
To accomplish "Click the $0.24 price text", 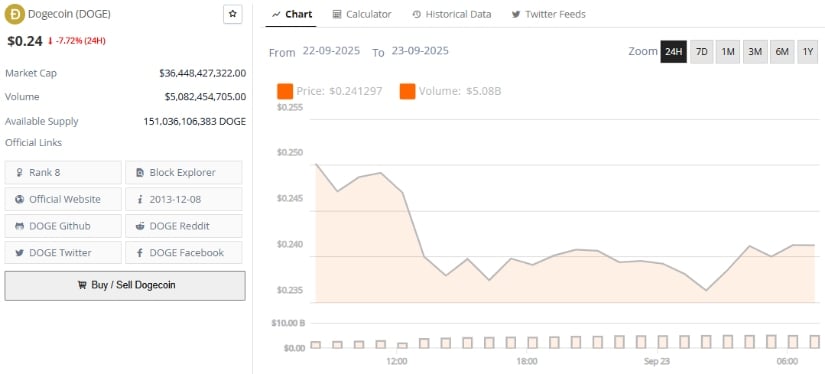I will tap(25, 41).
